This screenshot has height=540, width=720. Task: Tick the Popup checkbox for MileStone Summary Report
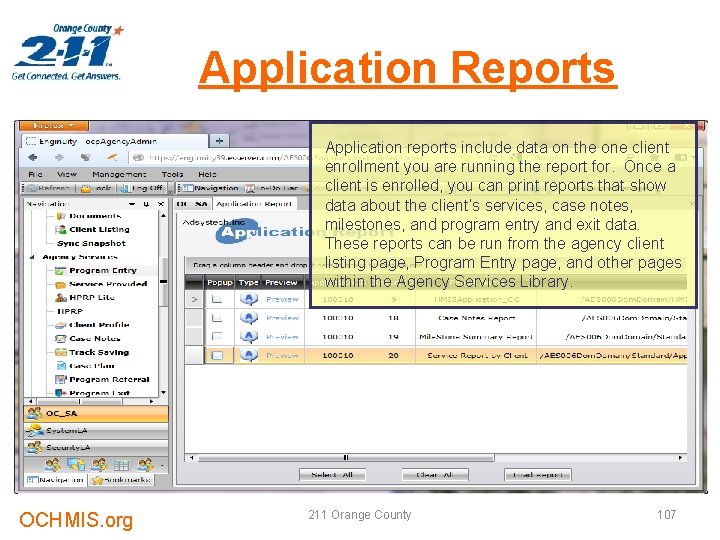pos(217,337)
